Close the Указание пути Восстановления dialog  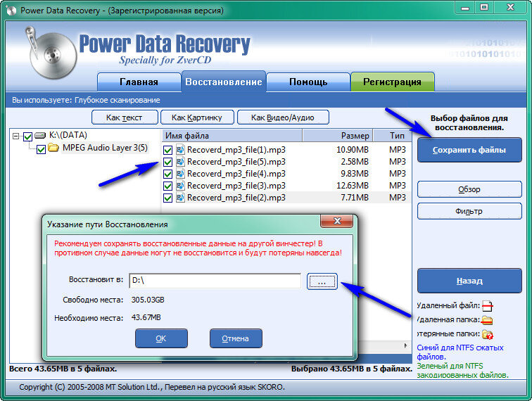tap(337, 221)
